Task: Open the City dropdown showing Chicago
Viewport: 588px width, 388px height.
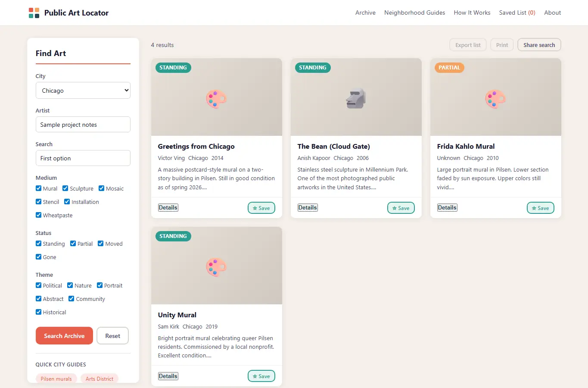Action: tap(83, 91)
